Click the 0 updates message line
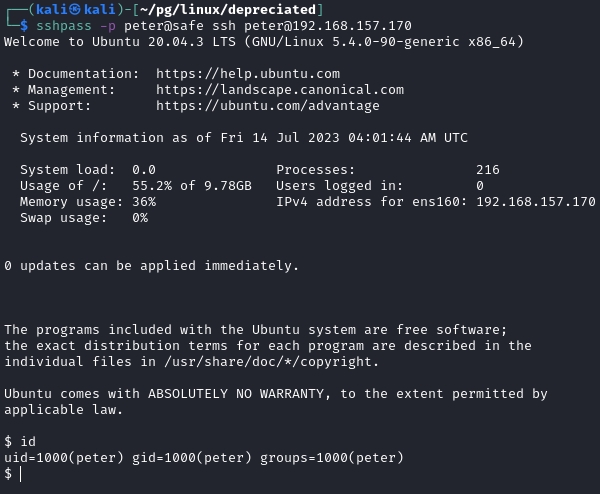This screenshot has width=600, height=494. (151, 266)
